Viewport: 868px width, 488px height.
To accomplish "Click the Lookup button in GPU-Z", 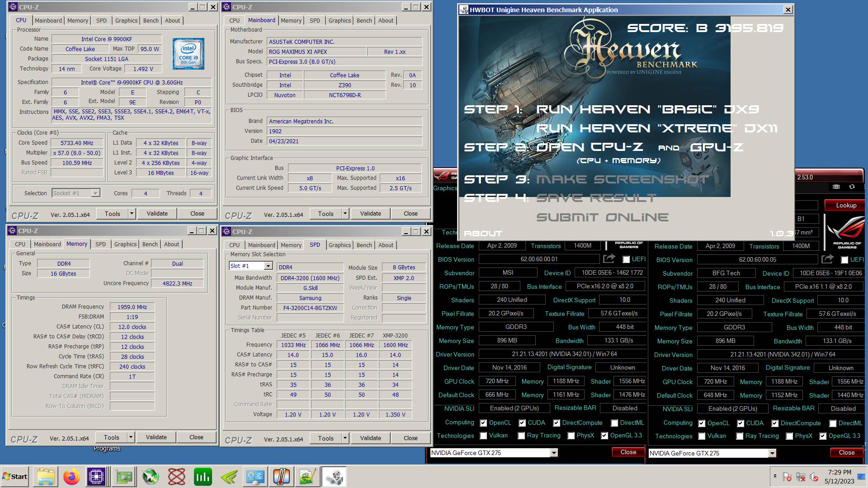I will tap(846, 205).
